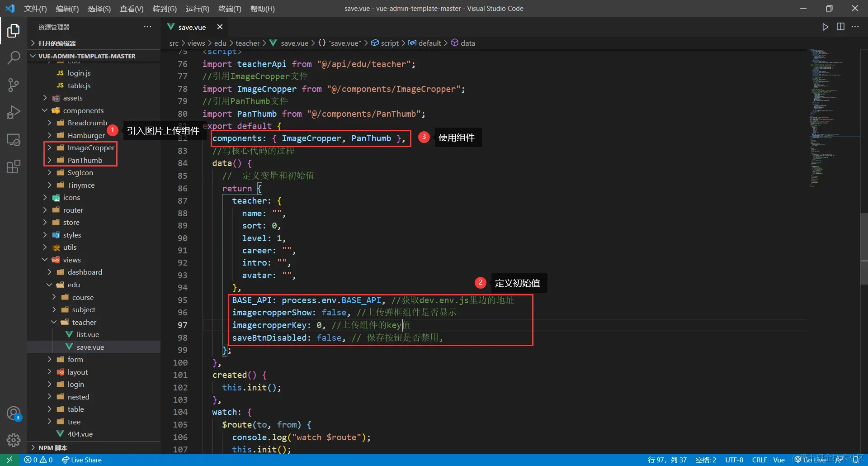
Task: Collapse the views folder
Action: 94,260
